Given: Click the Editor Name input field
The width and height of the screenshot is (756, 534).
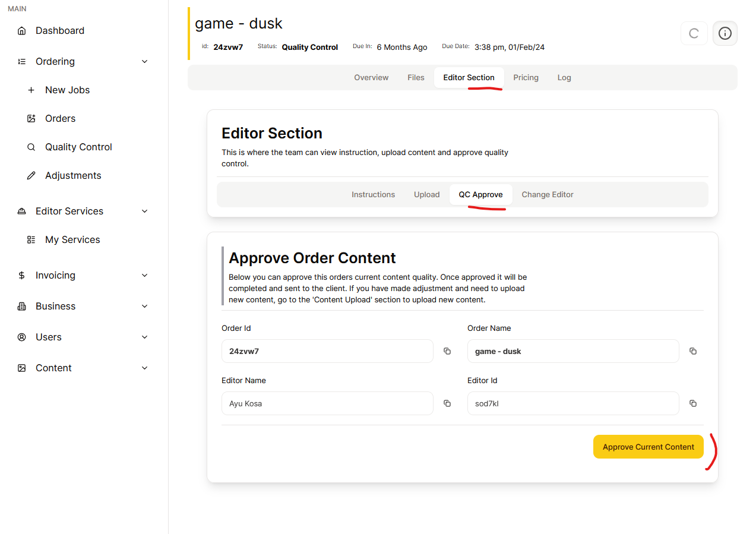Looking at the screenshot, I should [327, 403].
